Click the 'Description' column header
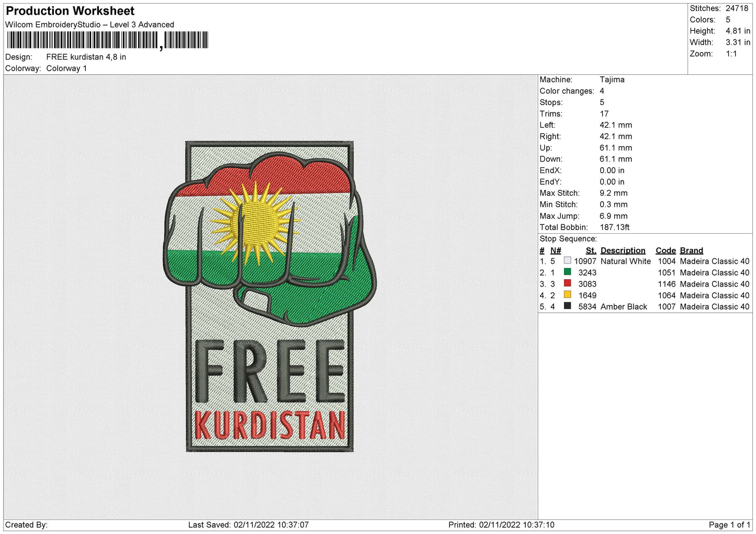This screenshot has height=534, width=756. pos(623,251)
